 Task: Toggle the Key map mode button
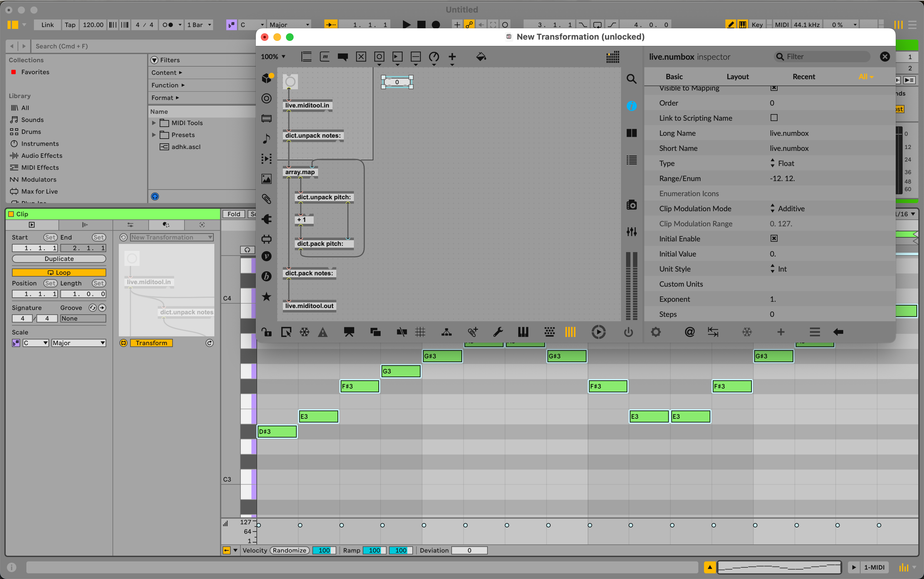click(757, 25)
